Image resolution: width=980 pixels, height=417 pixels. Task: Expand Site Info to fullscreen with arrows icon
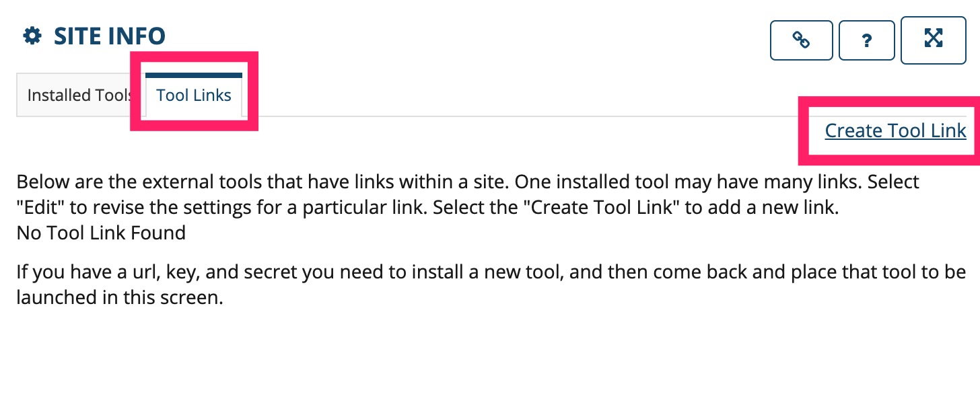[933, 40]
